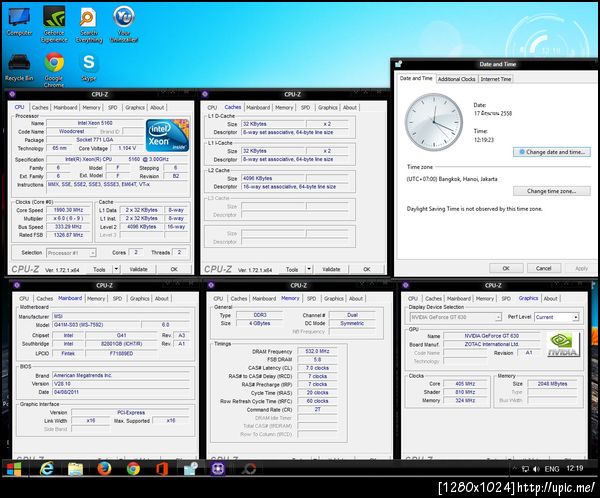The height and width of the screenshot is (498, 600).
Task: Click the network tray icon
Action: pos(525,469)
